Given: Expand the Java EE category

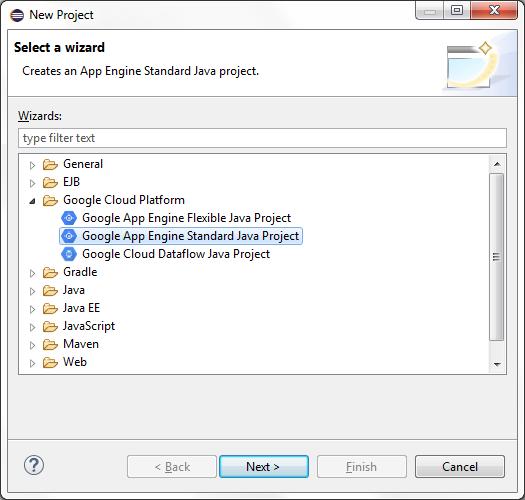Looking at the screenshot, I should pyautogui.click(x=32, y=309).
